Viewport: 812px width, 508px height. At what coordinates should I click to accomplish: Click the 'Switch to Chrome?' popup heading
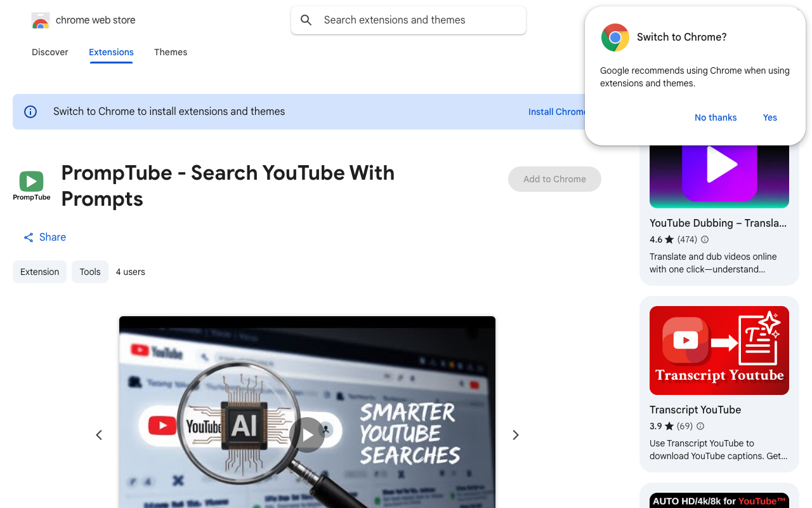pos(682,37)
